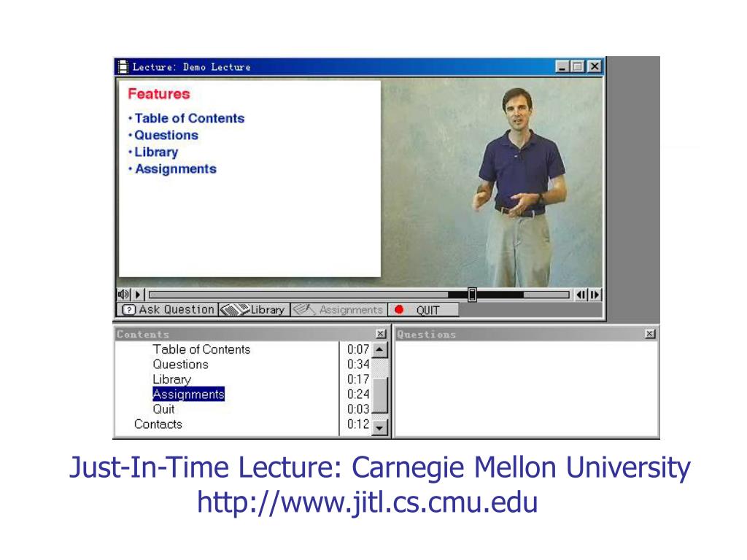This screenshot has width=747, height=560.
Task: Click the Table of Contents slide bullet
Action: 187,118
